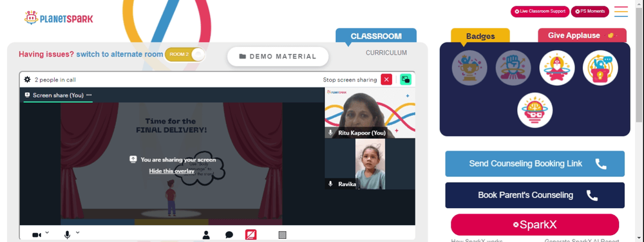Expand camera options arrow
This screenshot has height=242, width=644.
coord(47,232)
